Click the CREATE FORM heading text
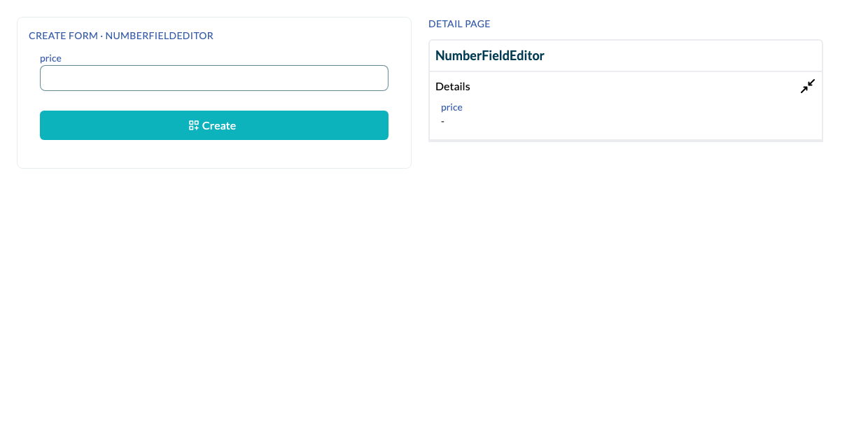This screenshot has width=868, height=434. (x=63, y=36)
